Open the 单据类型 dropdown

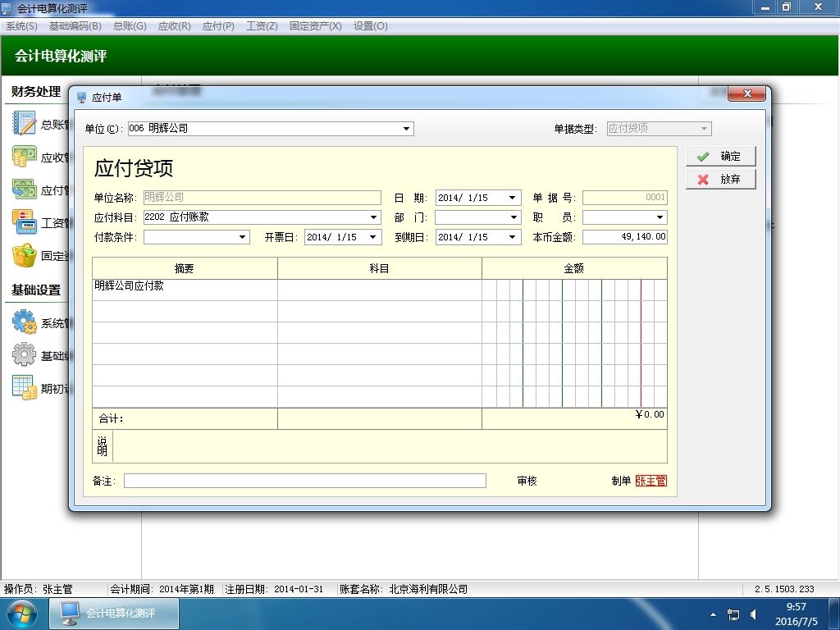(x=704, y=129)
